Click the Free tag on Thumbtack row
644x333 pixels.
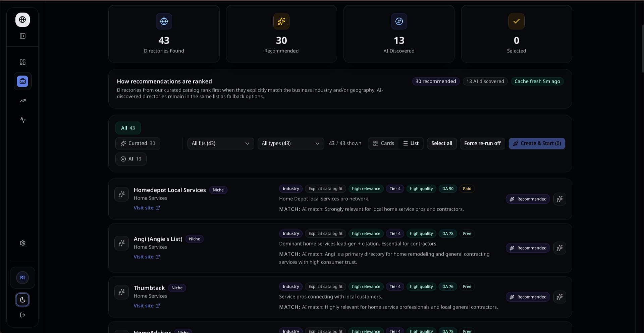[x=467, y=286]
